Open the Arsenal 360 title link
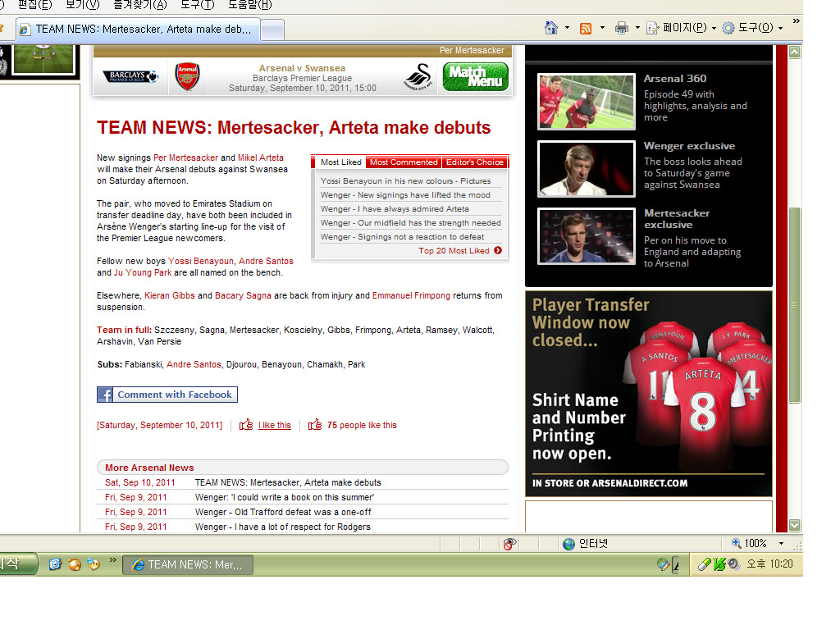840x630 pixels. pyautogui.click(x=675, y=78)
